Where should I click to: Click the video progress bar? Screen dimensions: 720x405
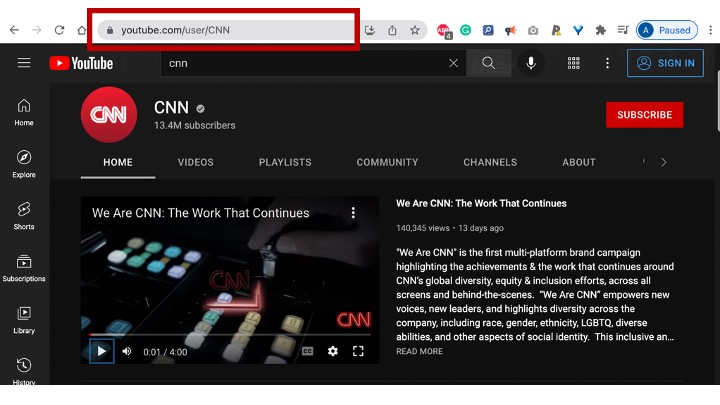pyautogui.click(x=230, y=335)
